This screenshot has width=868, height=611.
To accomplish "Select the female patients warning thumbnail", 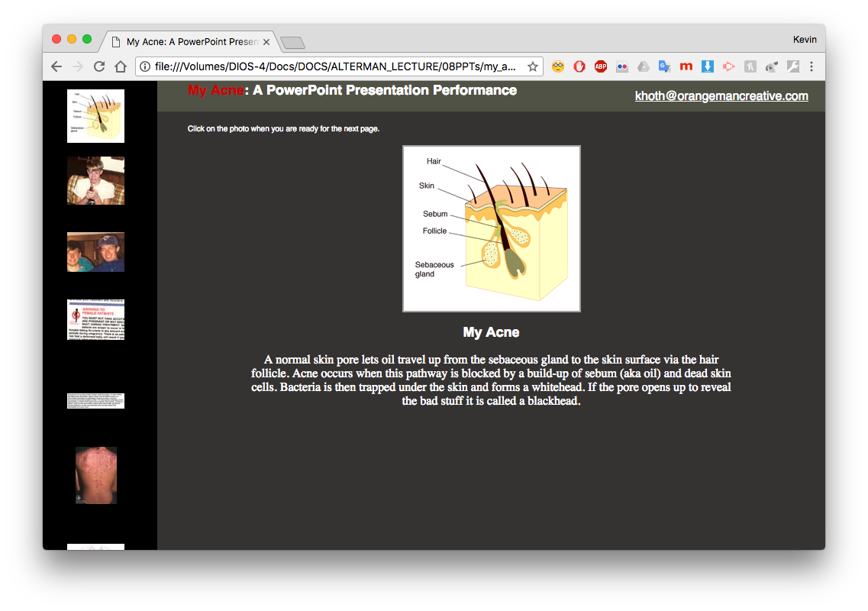I will 95,319.
